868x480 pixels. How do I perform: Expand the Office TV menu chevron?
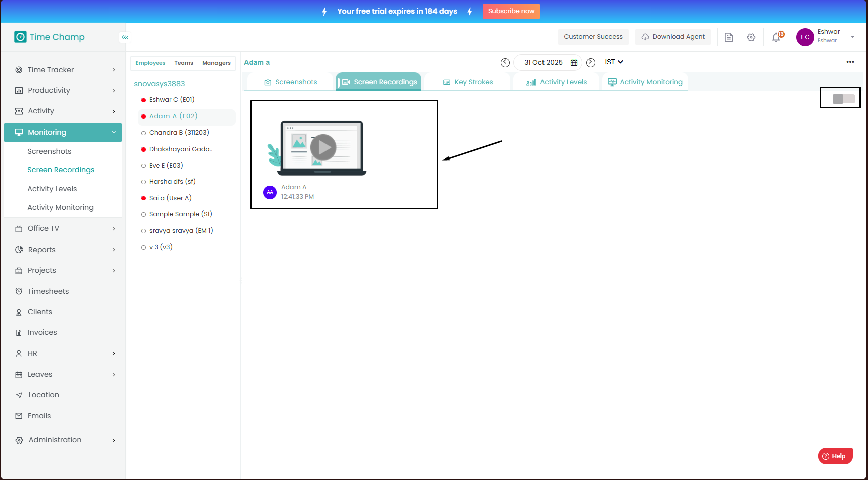(x=114, y=229)
